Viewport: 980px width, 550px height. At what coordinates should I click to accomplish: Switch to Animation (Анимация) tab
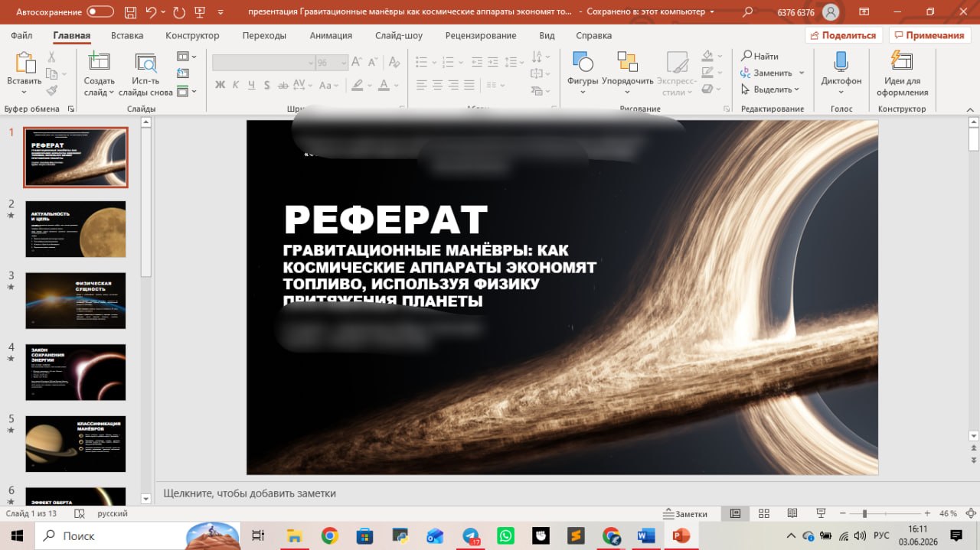pyautogui.click(x=331, y=35)
